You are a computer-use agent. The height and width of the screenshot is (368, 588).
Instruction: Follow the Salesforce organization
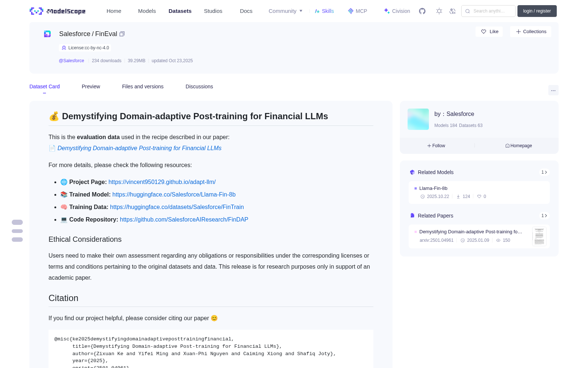click(436, 146)
